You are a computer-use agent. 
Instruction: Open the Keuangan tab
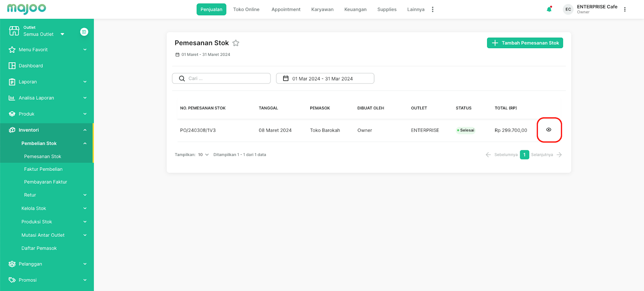355,9
